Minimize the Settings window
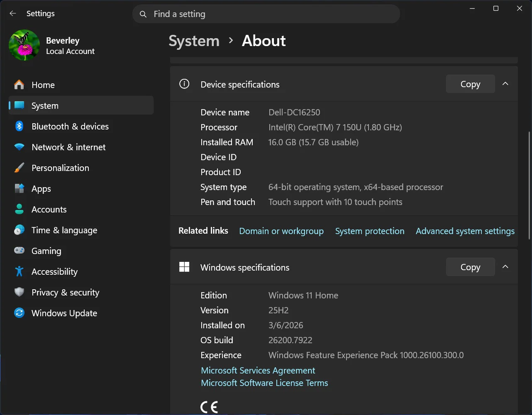Viewport: 532px width, 415px height. 472,8
